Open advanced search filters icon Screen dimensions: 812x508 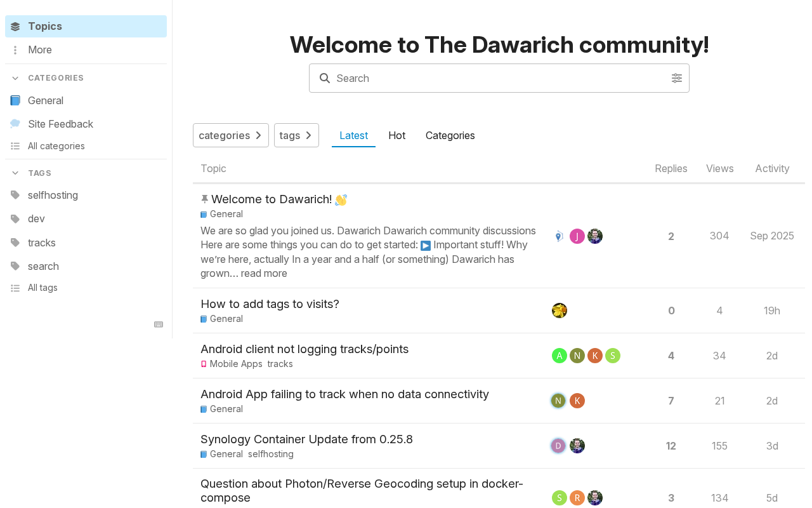(677, 78)
